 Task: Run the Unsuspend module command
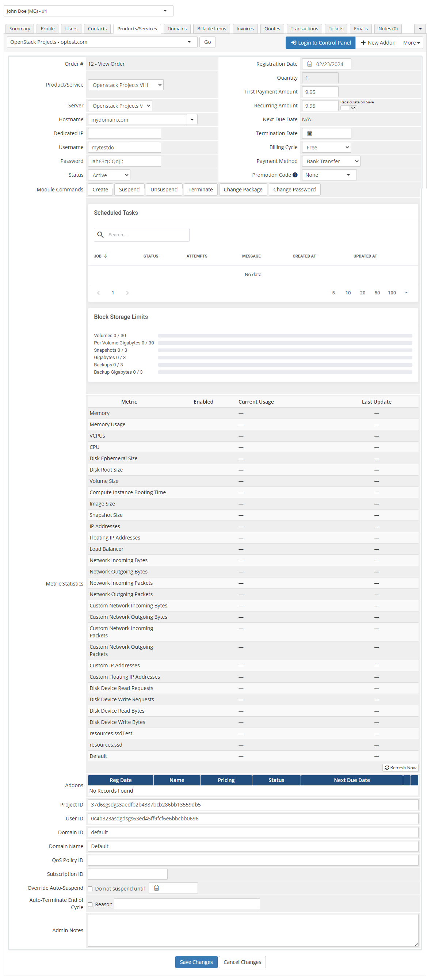(x=164, y=190)
